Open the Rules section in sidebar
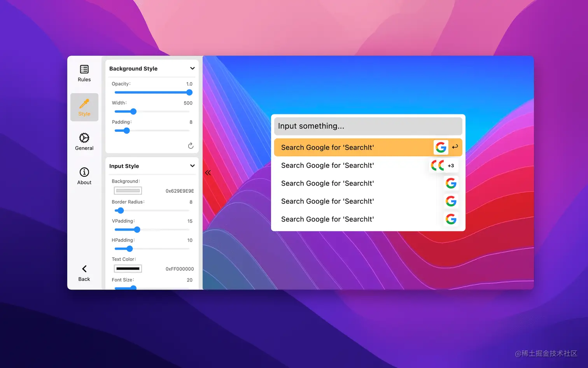This screenshot has height=368, width=588. 84,73
